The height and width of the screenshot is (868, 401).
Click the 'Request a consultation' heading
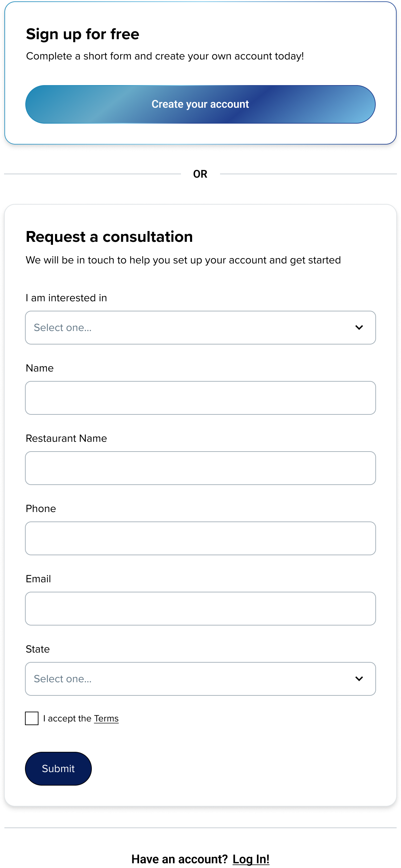coord(109,237)
